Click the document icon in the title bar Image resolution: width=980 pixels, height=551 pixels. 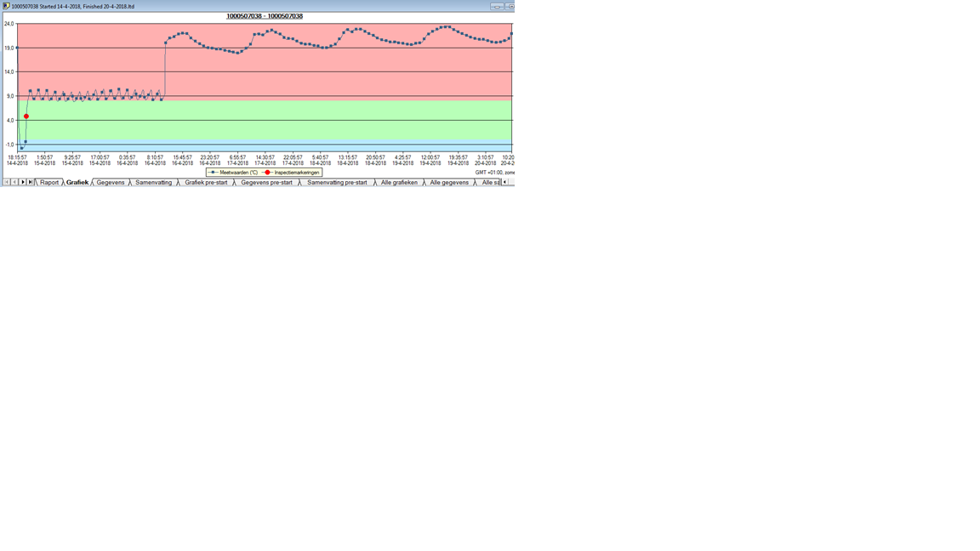6,6
